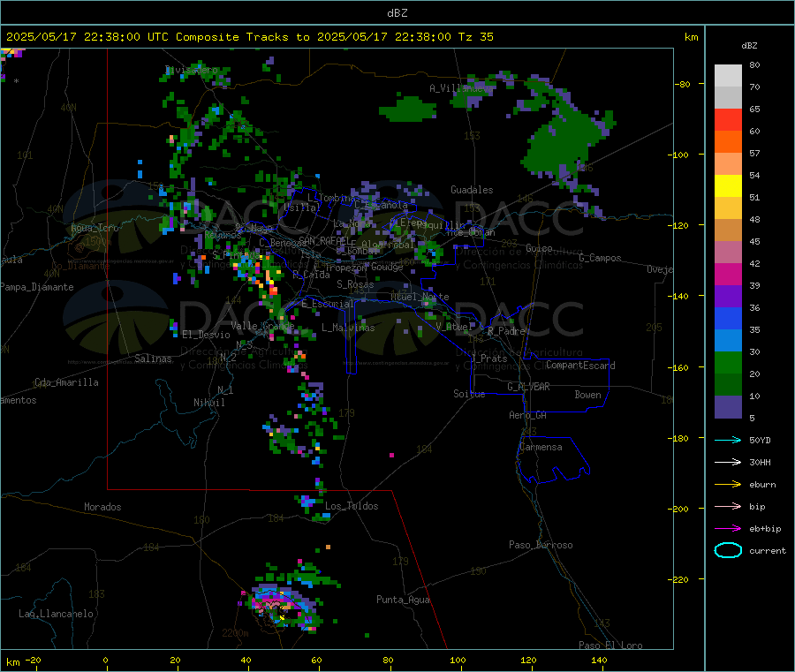This screenshot has width=795, height=672.
Task: Click the S_Rosas location label
Action: click(355, 285)
